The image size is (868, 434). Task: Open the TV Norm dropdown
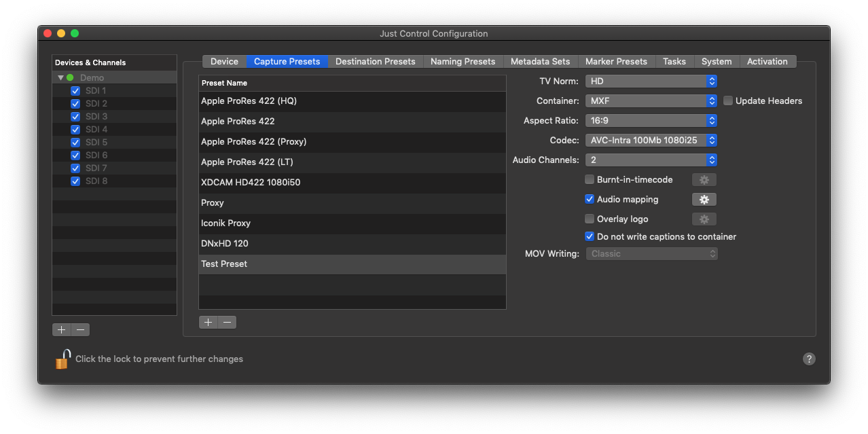pos(651,82)
